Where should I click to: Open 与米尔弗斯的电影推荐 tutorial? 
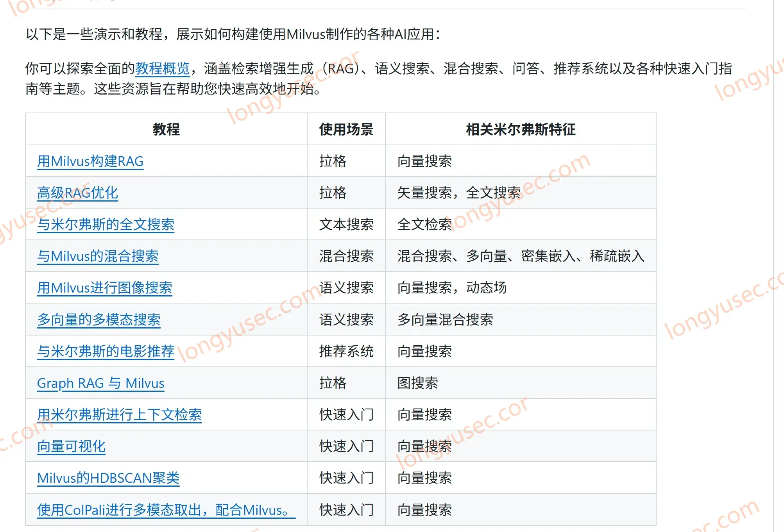tap(106, 351)
